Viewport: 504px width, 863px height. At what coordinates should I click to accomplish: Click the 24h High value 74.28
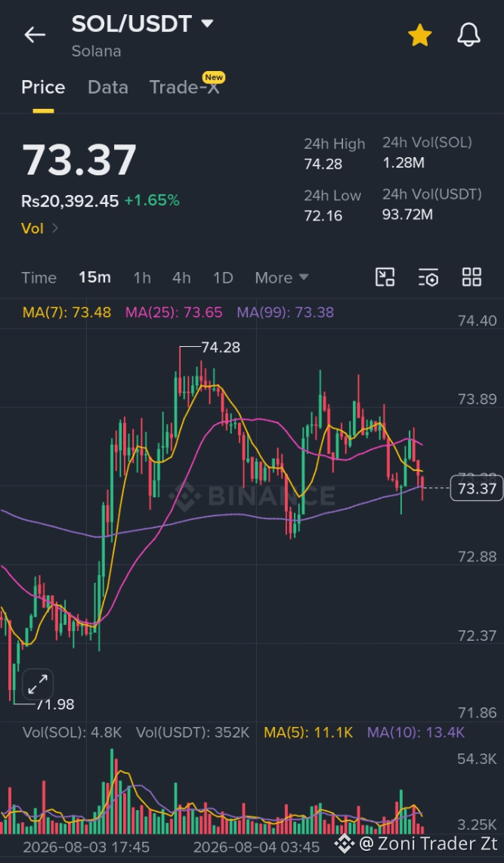(323, 164)
